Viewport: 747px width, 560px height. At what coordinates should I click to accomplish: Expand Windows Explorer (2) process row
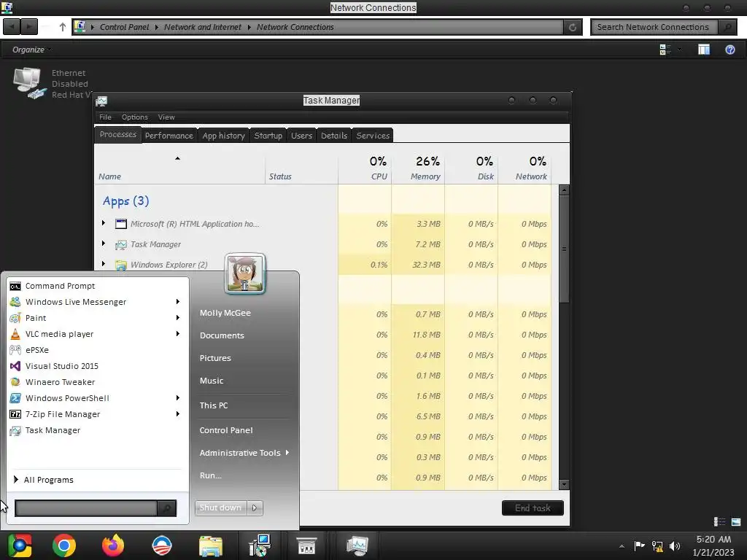(x=104, y=264)
